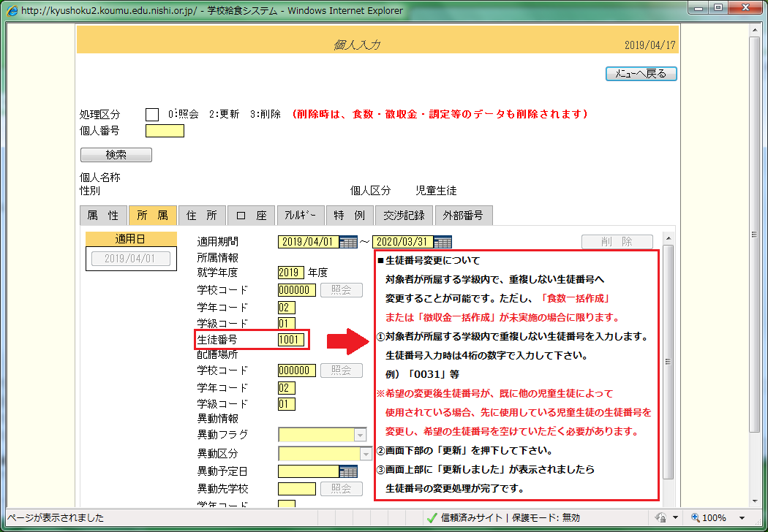This screenshot has height=532, width=768.
Task: Expand the 異動区分 dropdown
Action: (x=366, y=454)
